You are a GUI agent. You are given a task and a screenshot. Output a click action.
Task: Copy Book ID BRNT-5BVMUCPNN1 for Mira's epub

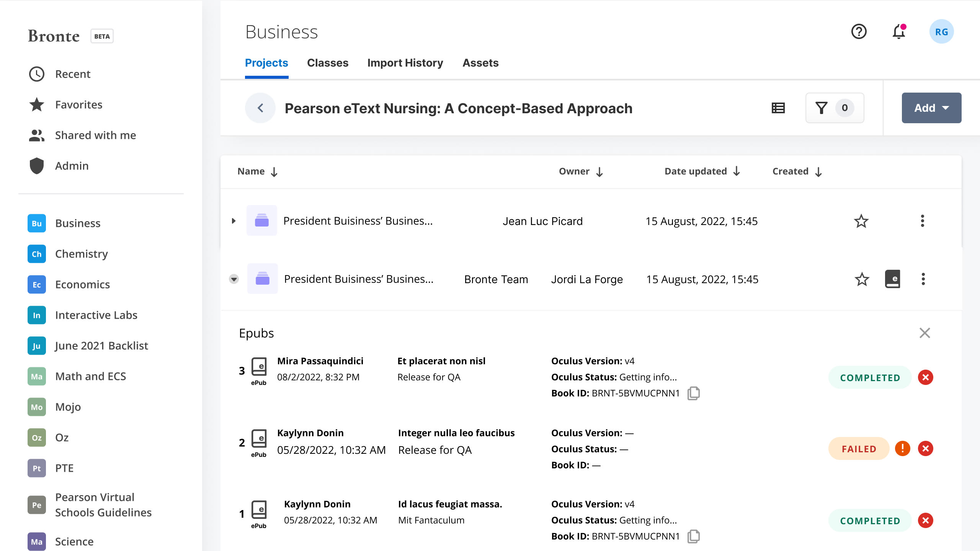coord(694,393)
